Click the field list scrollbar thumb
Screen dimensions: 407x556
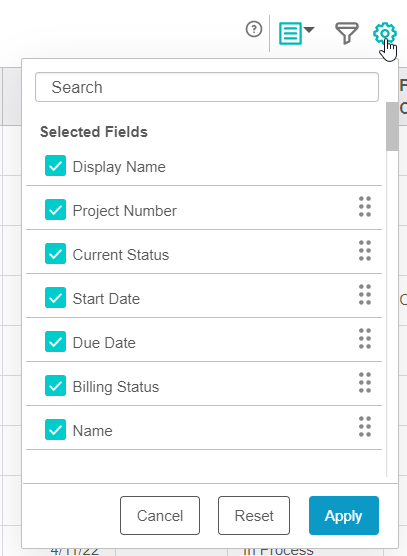click(392, 126)
